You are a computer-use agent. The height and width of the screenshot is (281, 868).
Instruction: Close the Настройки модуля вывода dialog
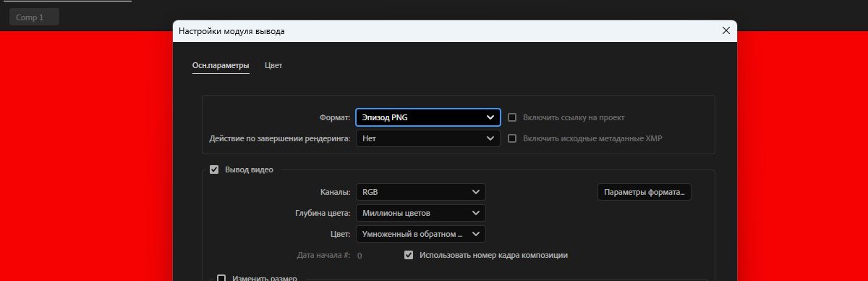(x=726, y=30)
